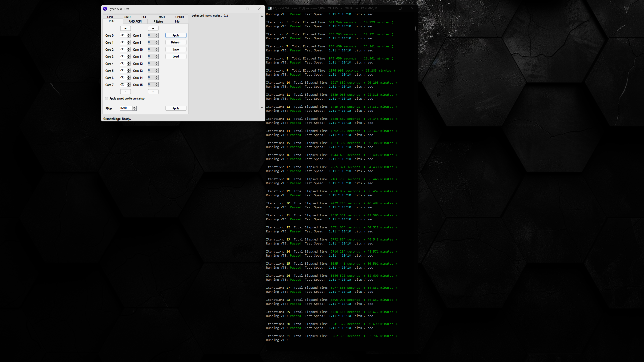Viewport: 644px width, 362px height.
Task: Click the Refresh button
Action: point(175,42)
